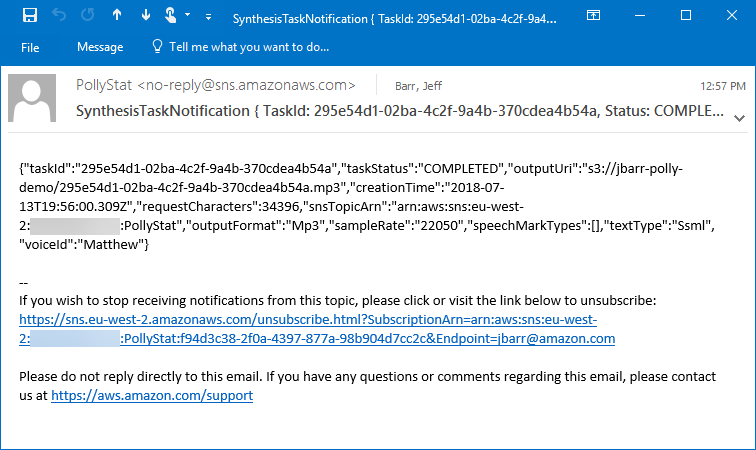Open the aws.amazon.com/support link
The height and width of the screenshot is (450, 756).
click(x=152, y=395)
